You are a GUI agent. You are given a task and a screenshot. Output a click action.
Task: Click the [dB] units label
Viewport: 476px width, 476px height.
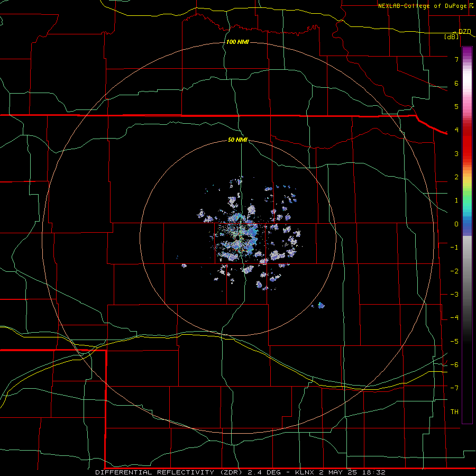[x=452, y=36]
